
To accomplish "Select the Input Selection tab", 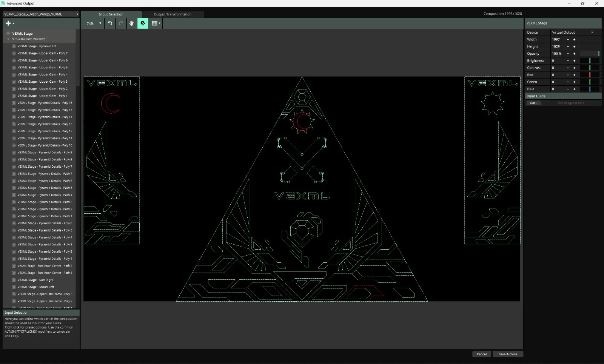I will [x=111, y=14].
